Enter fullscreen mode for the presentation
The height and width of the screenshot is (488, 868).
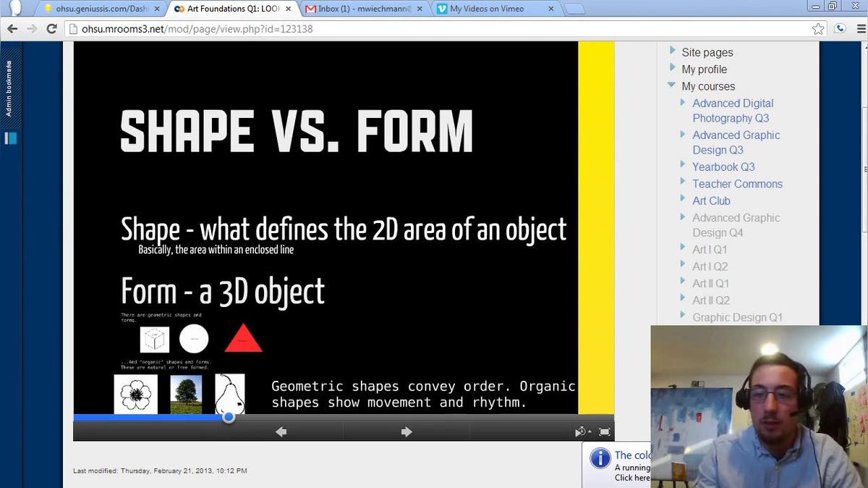coord(605,432)
